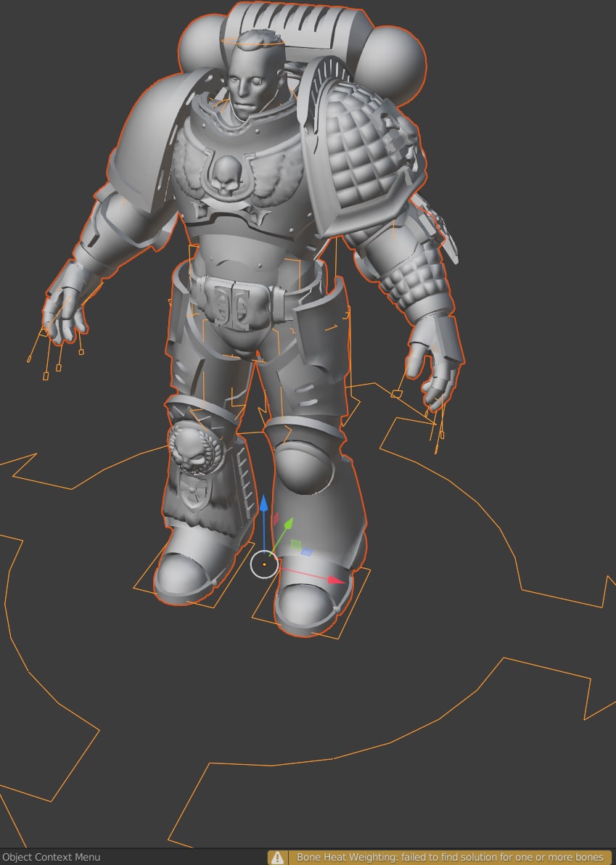Click the red X-axis move gizmo arrow

tap(337, 581)
